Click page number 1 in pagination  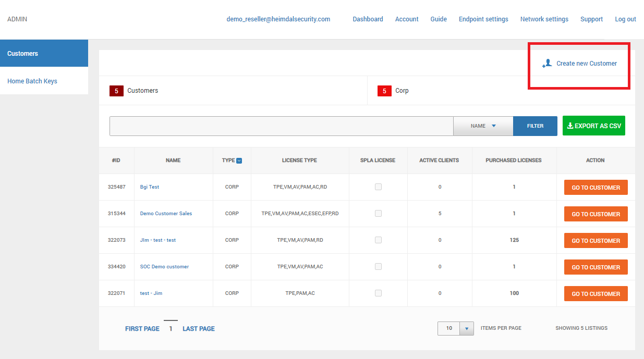point(171,329)
